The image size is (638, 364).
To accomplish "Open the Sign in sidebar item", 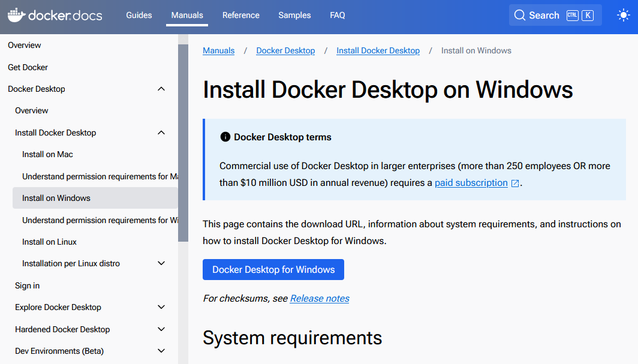I will coord(27,285).
